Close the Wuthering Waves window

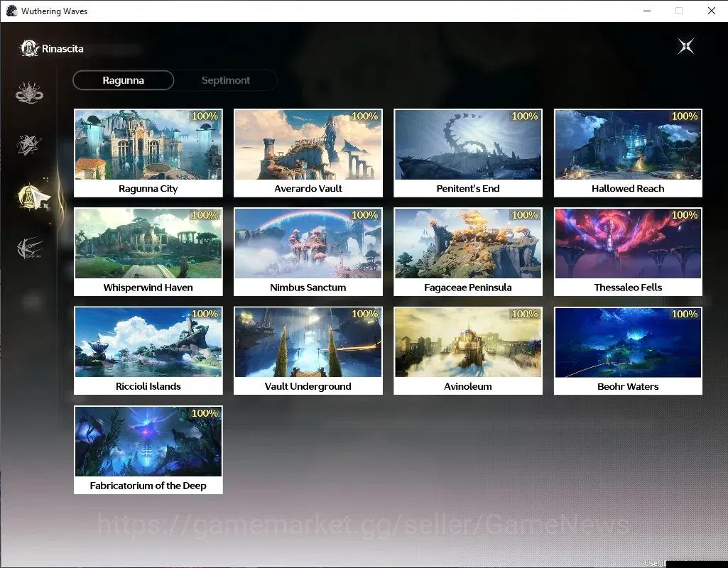(711, 11)
